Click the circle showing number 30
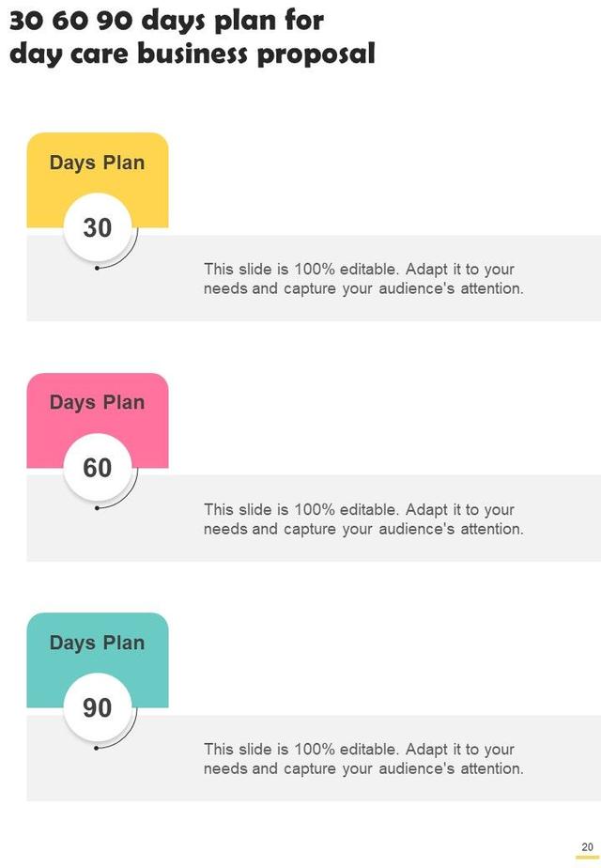 point(98,228)
